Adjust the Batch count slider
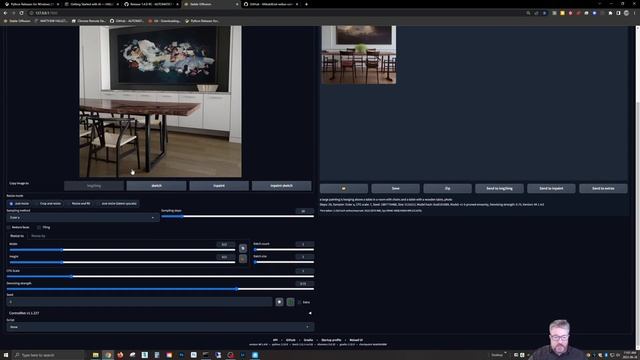640x360 pixels. 284,249
